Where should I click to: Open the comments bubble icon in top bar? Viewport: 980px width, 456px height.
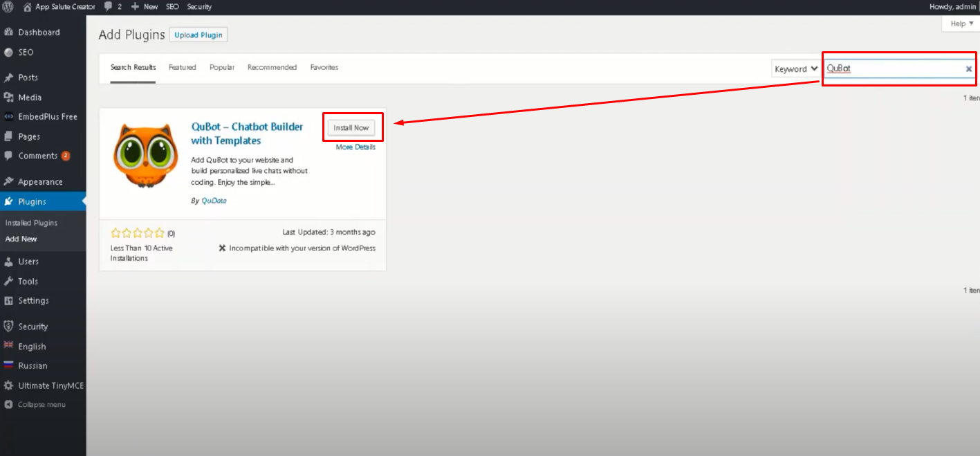109,7
